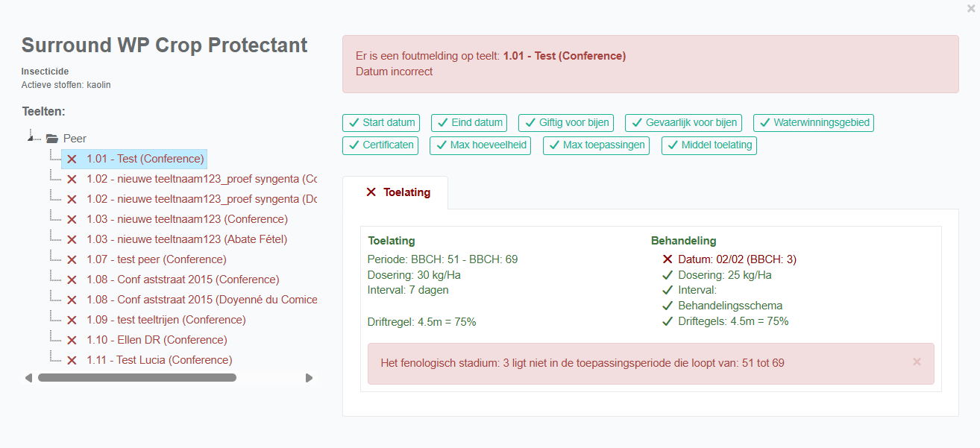Click red X icon beside 1.08 - Conf aststraat 2015 (Doyenné du Comice)

[x=72, y=300]
